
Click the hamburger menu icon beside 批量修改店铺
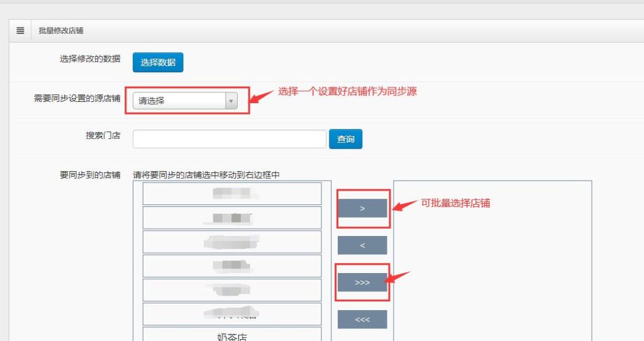coord(20,30)
